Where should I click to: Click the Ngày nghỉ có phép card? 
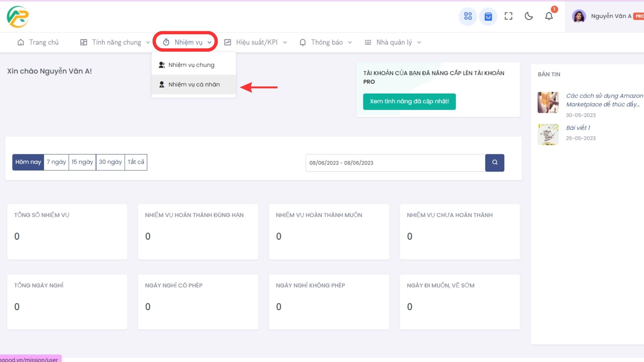tap(198, 302)
